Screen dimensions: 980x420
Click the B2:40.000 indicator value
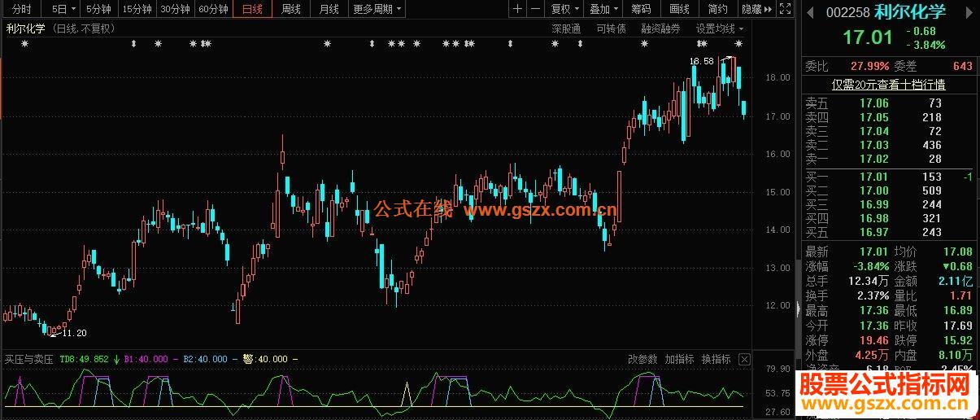[x=206, y=359]
